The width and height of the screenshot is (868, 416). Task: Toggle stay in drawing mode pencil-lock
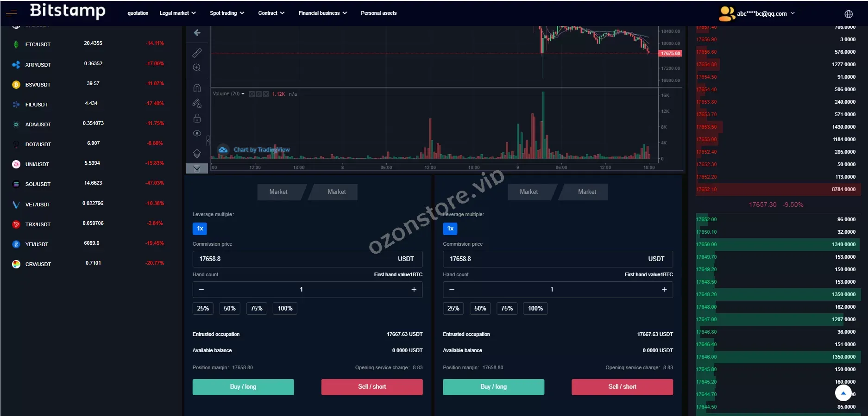tap(197, 103)
